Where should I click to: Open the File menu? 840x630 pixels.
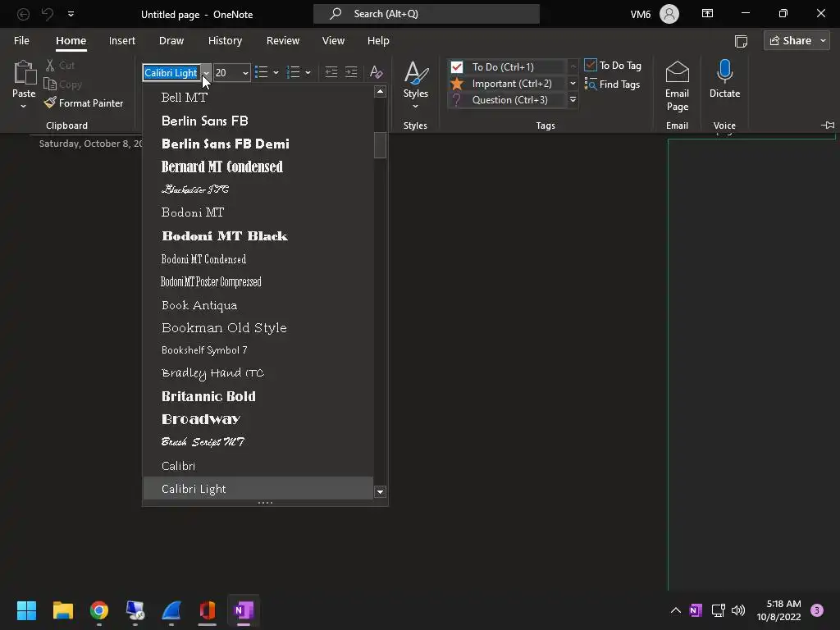(21, 41)
